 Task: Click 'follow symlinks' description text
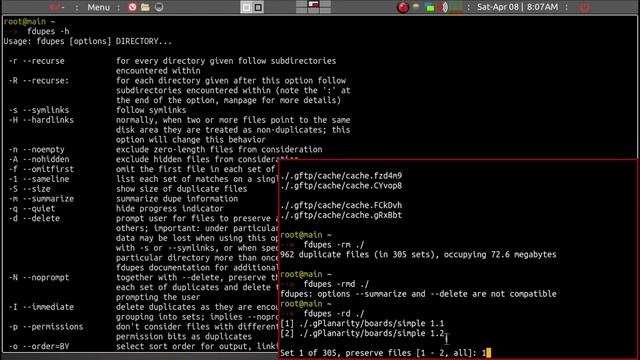(151, 110)
